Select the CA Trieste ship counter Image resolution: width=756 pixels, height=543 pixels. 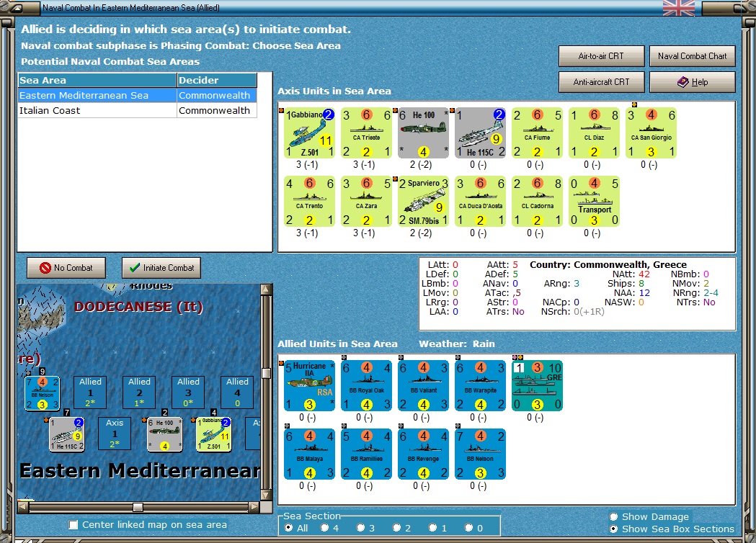click(366, 133)
